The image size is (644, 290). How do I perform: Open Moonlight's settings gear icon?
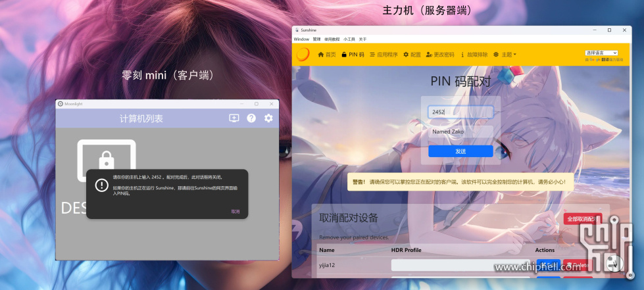tap(268, 118)
